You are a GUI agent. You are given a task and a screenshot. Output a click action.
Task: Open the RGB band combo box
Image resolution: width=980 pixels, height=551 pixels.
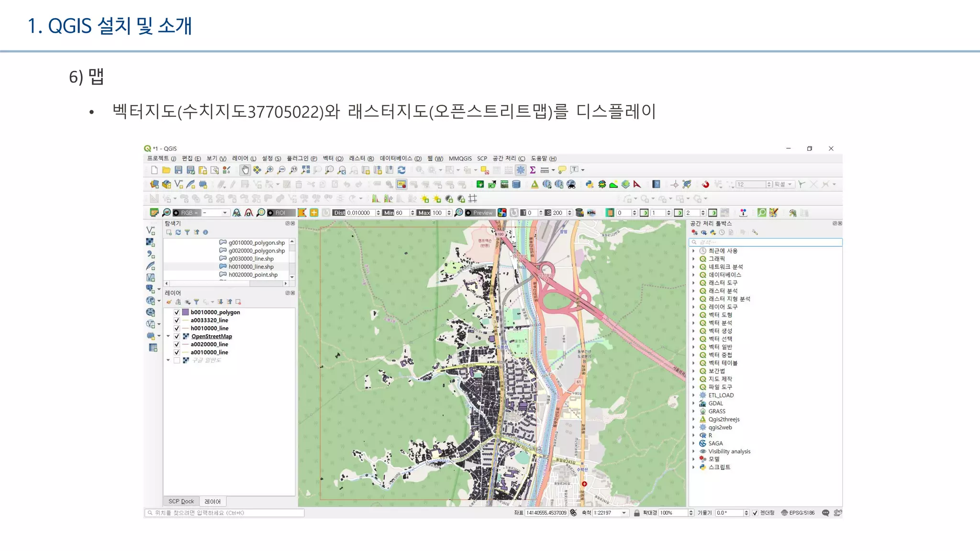(x=215, y=213)
